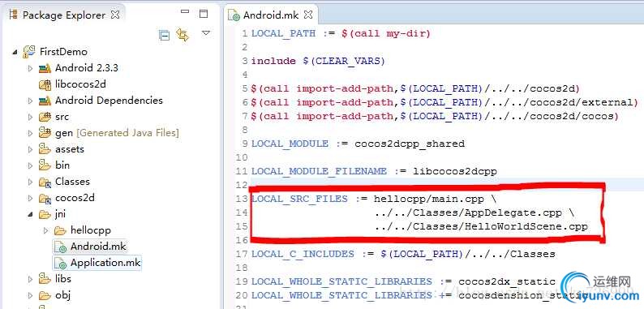Expand the gen folder arrow
Screen dimensions: 644x309
[x=30, y=133]
